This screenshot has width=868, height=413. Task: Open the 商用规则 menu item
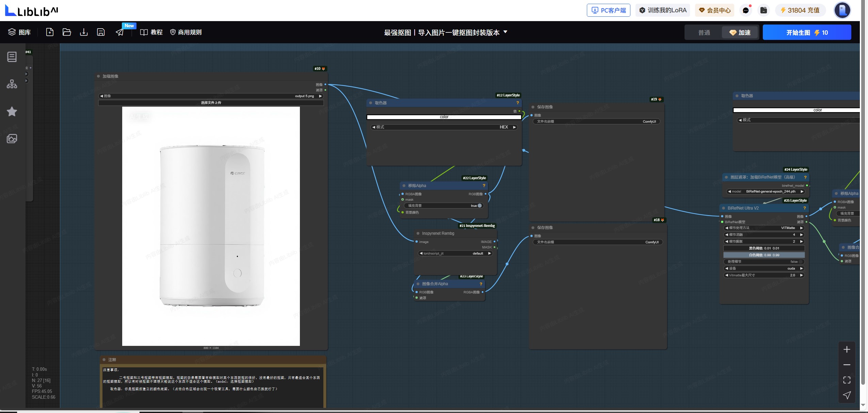click(186, 32)
